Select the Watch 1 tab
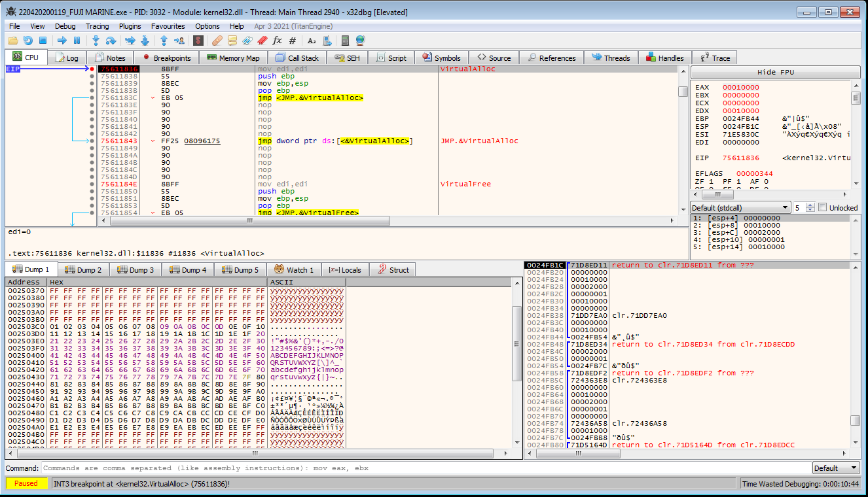 tap(295, 269)
